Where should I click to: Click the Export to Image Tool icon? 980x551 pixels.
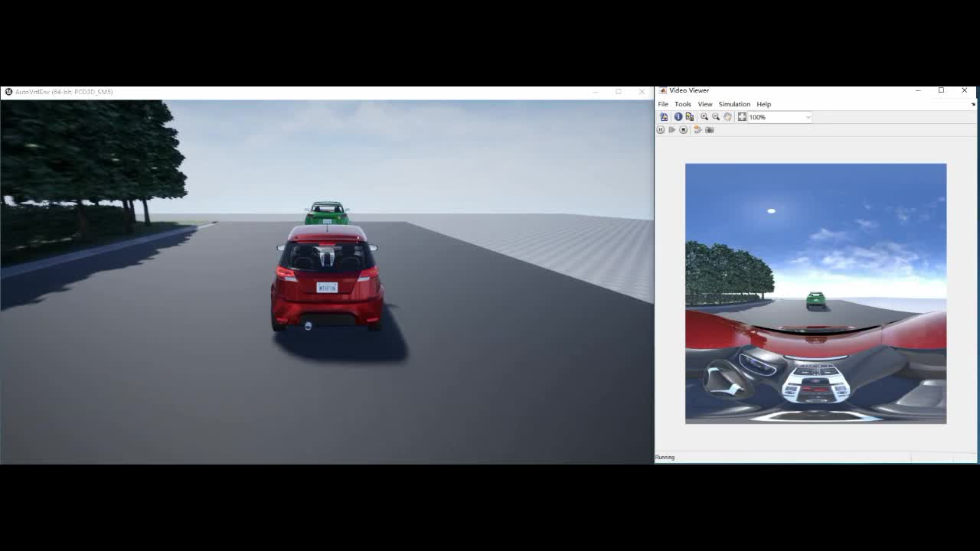coord(690,116)
